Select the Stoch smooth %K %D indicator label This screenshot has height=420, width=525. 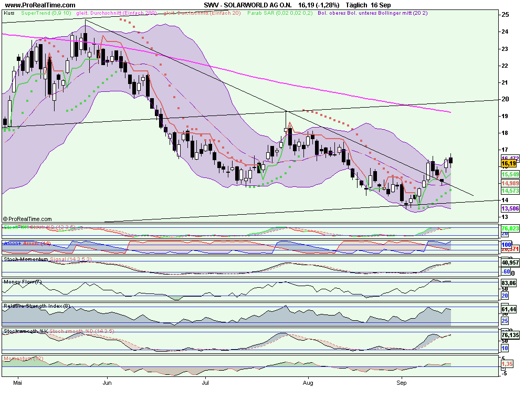point(59,331)
